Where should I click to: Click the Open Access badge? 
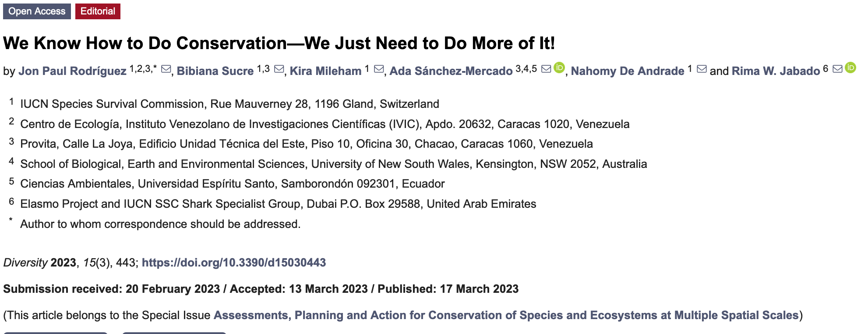[37, 11]
